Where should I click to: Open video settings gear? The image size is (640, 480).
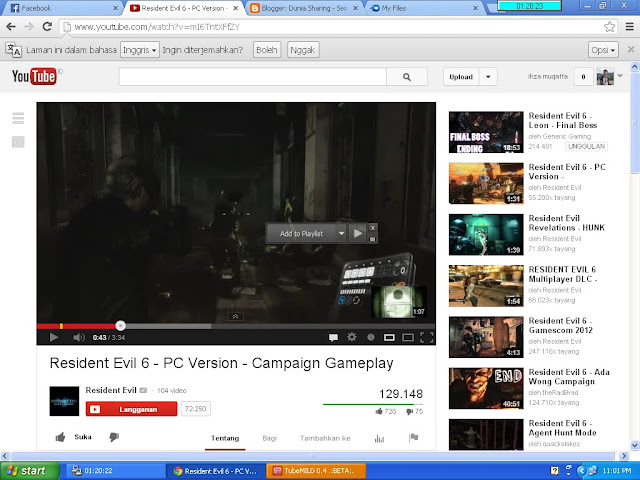(x=351, y=337)
